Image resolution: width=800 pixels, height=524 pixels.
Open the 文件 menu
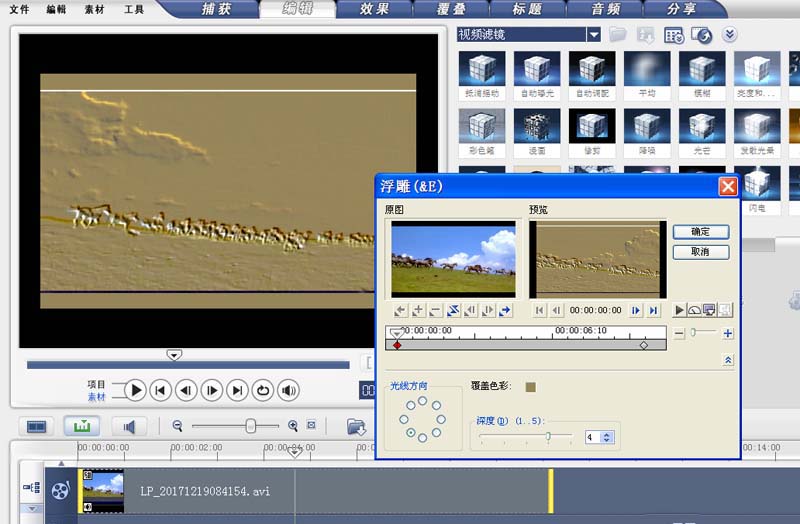(x=19, y=10)
